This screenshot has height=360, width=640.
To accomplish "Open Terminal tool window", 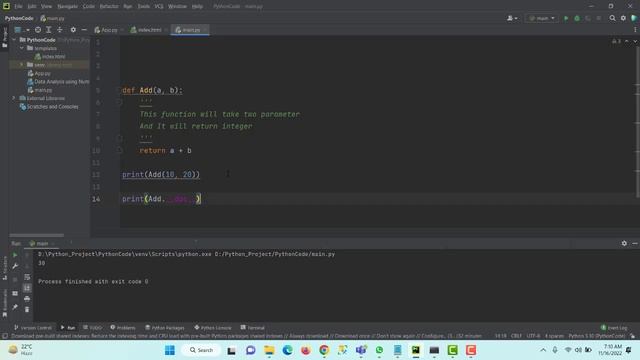I will click(253, 328).
